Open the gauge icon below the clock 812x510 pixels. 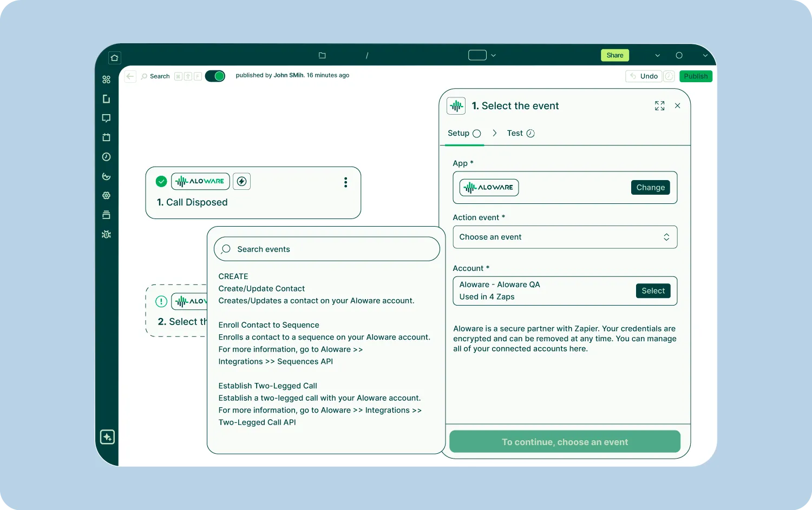[x=107, y=176]
